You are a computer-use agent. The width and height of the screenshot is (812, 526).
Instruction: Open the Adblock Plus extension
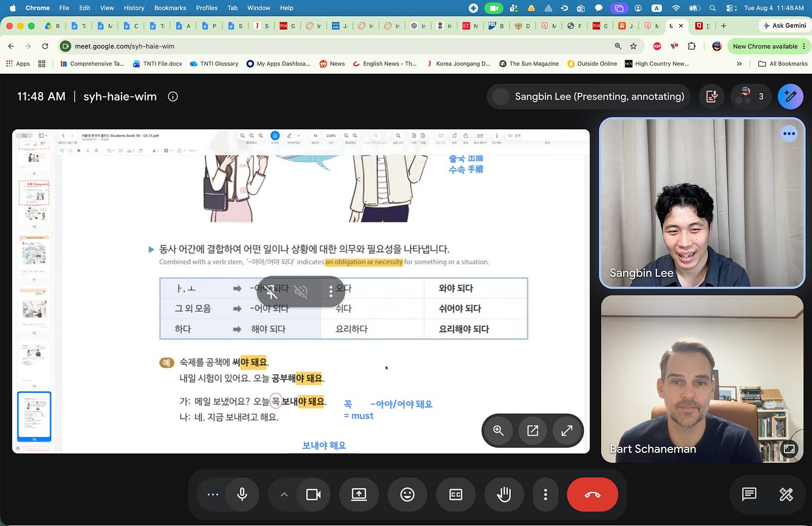657,46
